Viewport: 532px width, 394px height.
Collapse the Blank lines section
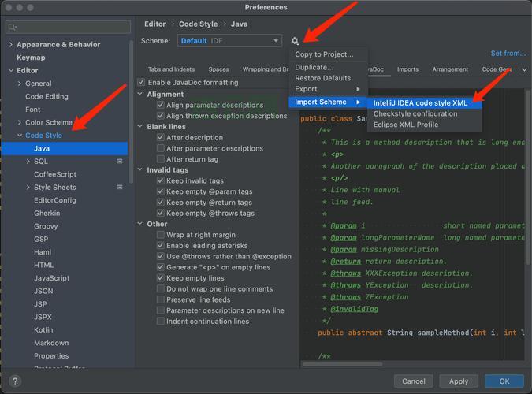[x=140, y=127]
